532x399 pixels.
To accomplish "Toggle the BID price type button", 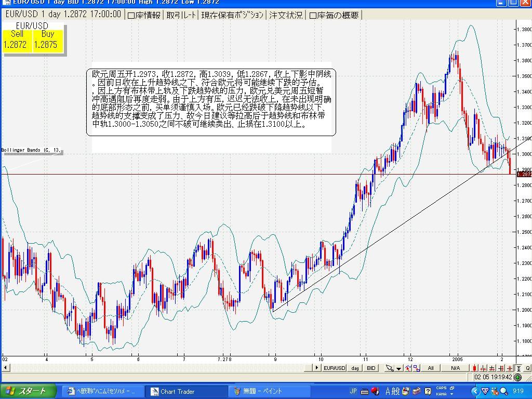I will tap(371, 368).
